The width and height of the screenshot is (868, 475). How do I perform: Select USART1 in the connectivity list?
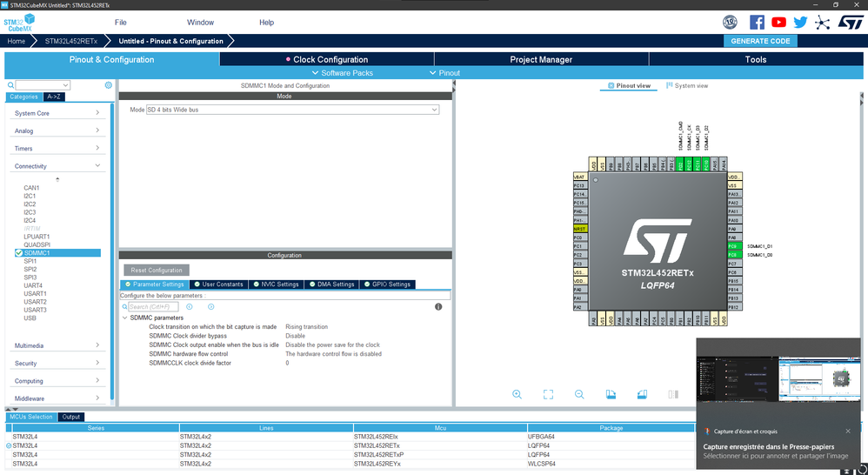pos(35,293)
